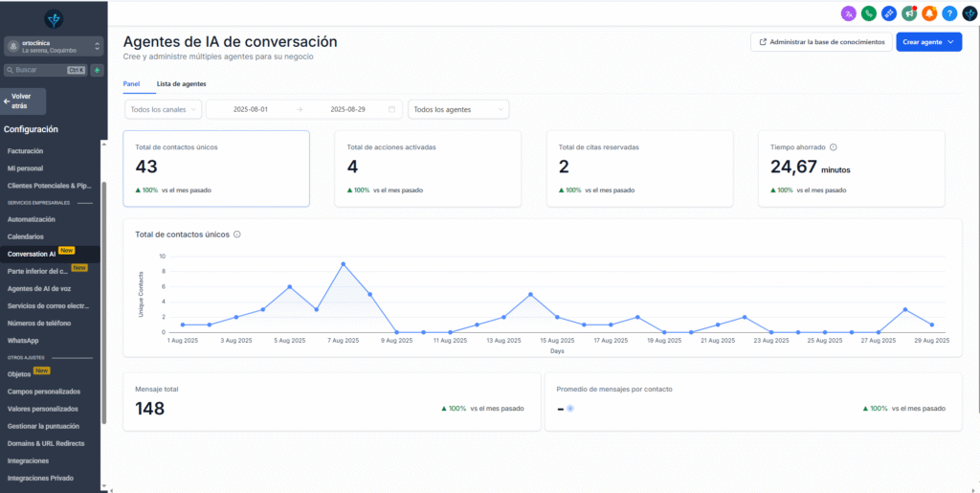The height and width of the screenshot is (493, 980).
Task: Click info icon next to Tiempo ahorrado
Action: [833, 147]
